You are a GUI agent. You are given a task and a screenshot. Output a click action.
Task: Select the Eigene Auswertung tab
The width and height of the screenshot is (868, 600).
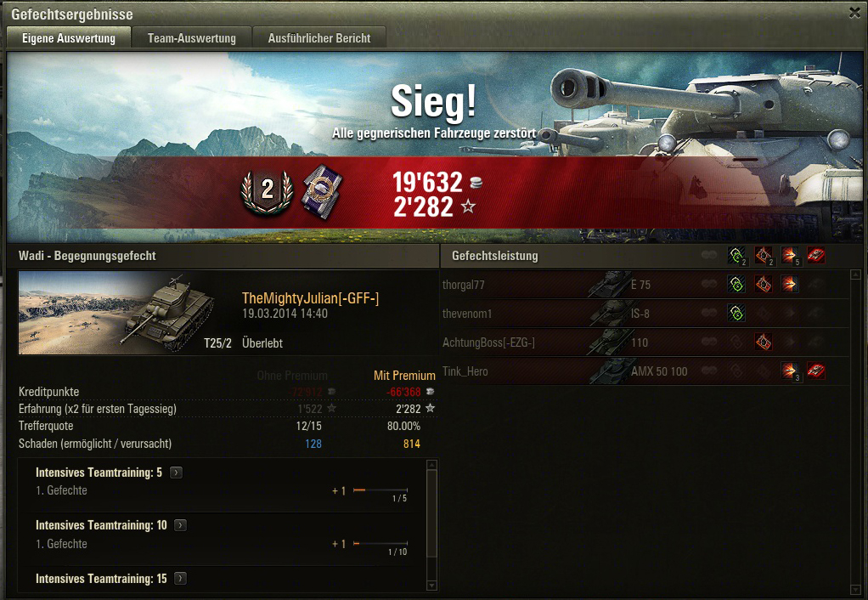(x=69, y=37)
